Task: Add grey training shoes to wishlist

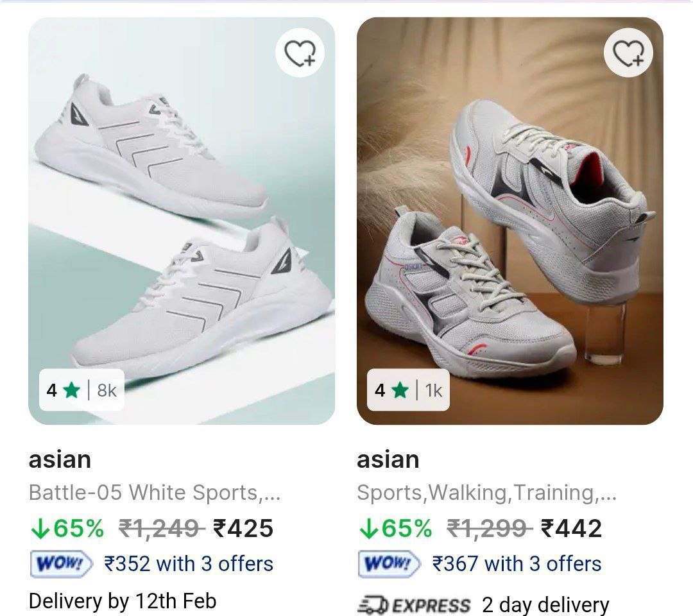Action: pos(628,53)
